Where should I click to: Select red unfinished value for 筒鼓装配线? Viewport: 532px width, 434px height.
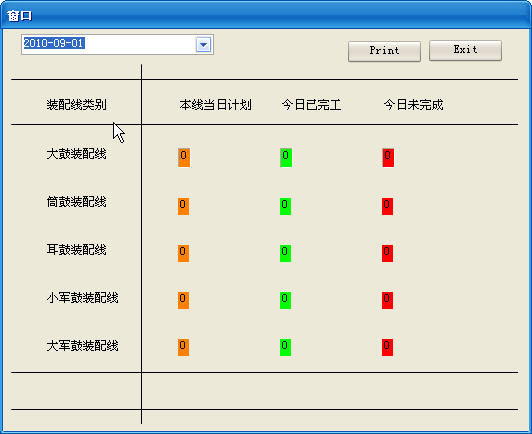click(387, 206)
